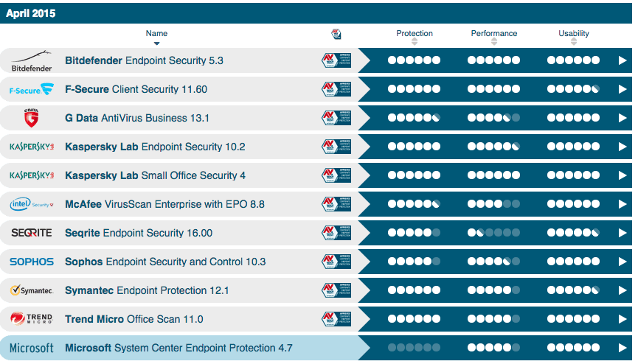Open Microsoft System Center Endpoint Protection 4.7
Viewport: 638px width, 364px height.
point(178,348)
